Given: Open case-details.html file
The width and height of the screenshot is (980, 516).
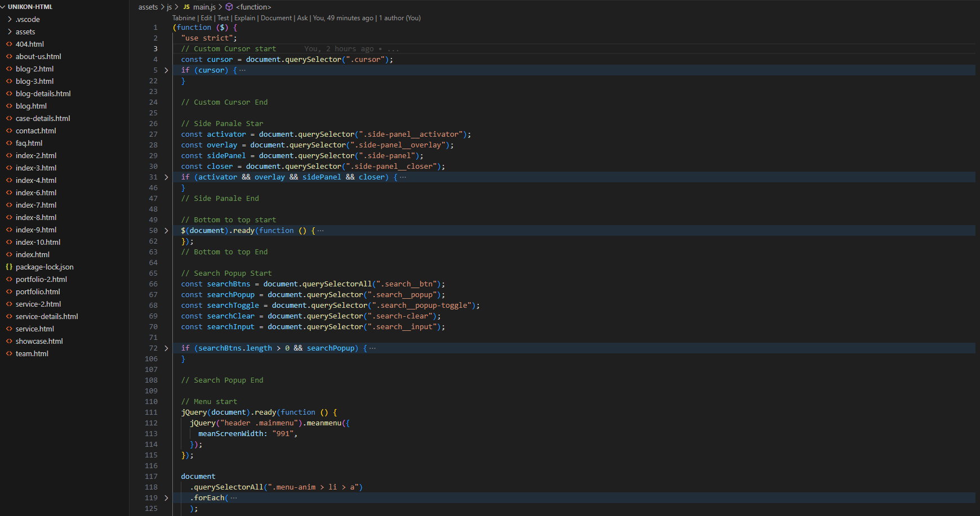Looking at the screenshot, I should [x=43, y=118].
